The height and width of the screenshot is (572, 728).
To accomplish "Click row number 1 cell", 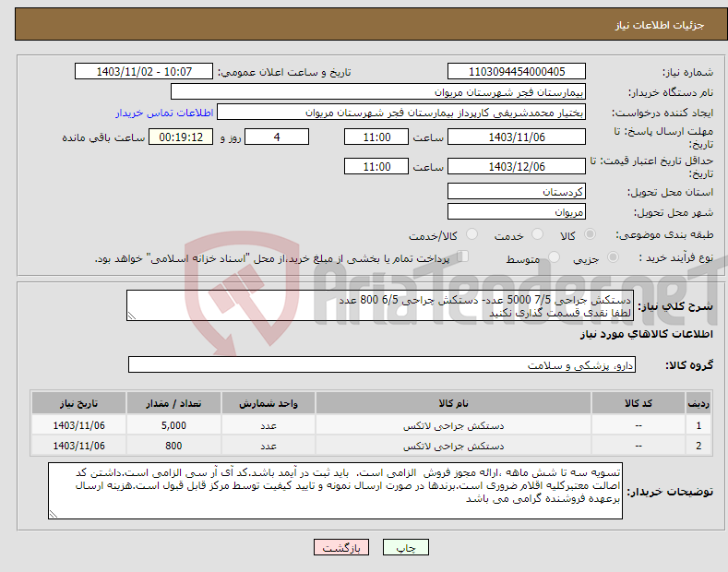I will coord(698,425).
